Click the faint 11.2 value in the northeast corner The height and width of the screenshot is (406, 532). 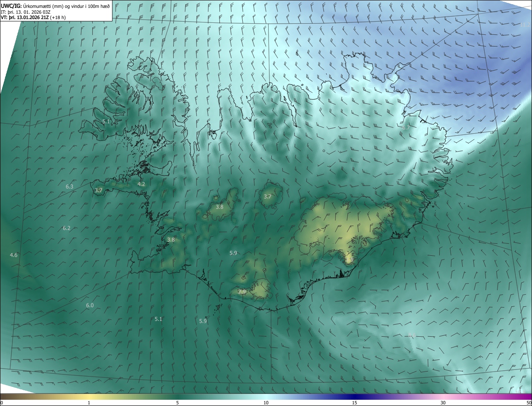coord(525,25)
